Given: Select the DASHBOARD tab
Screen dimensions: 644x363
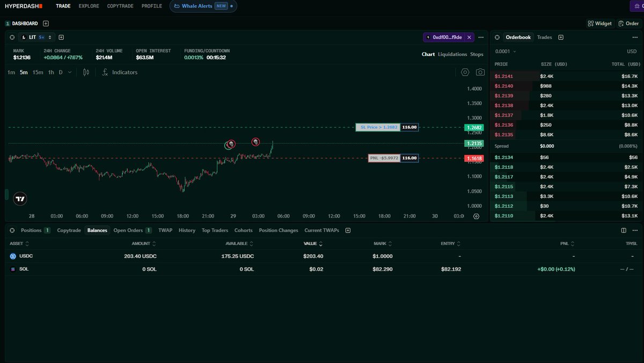Looking at the screenshot, I should [22, 24].
